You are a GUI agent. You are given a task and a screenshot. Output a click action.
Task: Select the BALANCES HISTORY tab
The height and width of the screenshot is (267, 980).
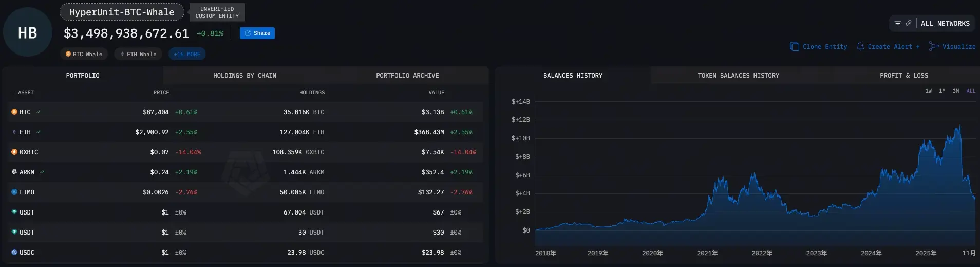573,76
